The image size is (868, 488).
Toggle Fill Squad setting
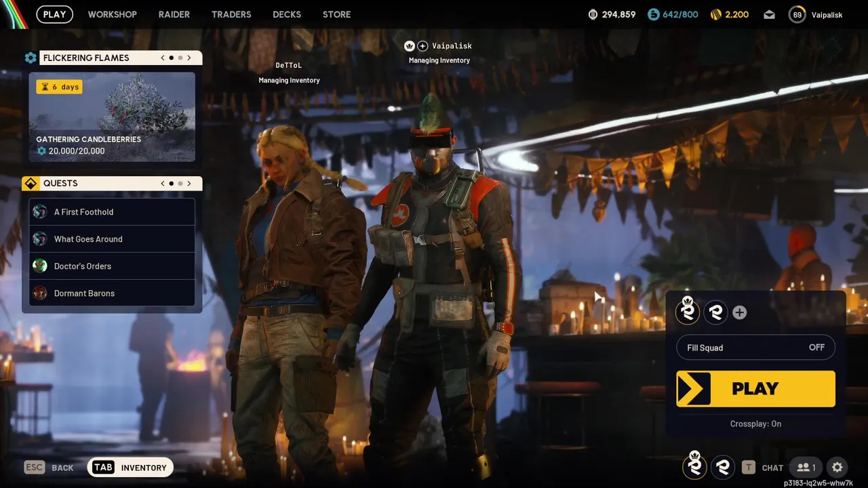(755, 348)
